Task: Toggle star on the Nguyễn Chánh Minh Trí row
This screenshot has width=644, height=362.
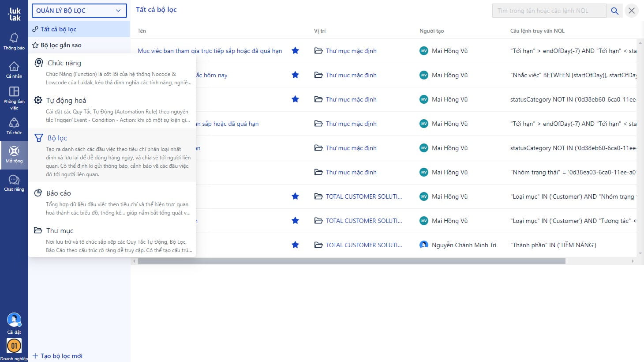Action: 295,245
